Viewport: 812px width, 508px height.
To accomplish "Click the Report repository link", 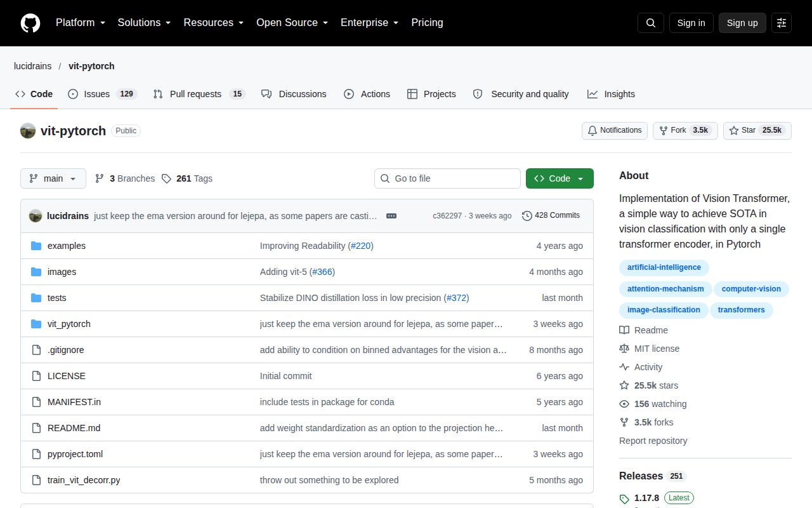I will pos(653,441).
